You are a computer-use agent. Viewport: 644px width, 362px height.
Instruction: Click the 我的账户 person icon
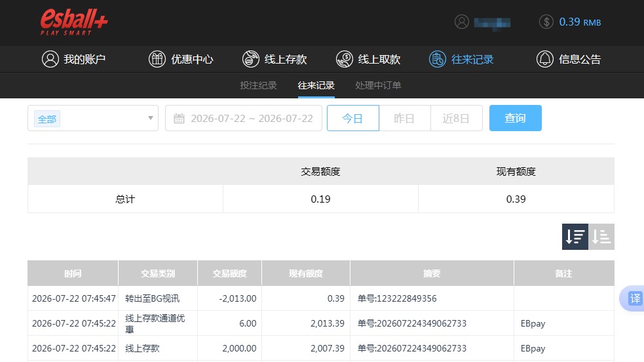pos(50,59)
